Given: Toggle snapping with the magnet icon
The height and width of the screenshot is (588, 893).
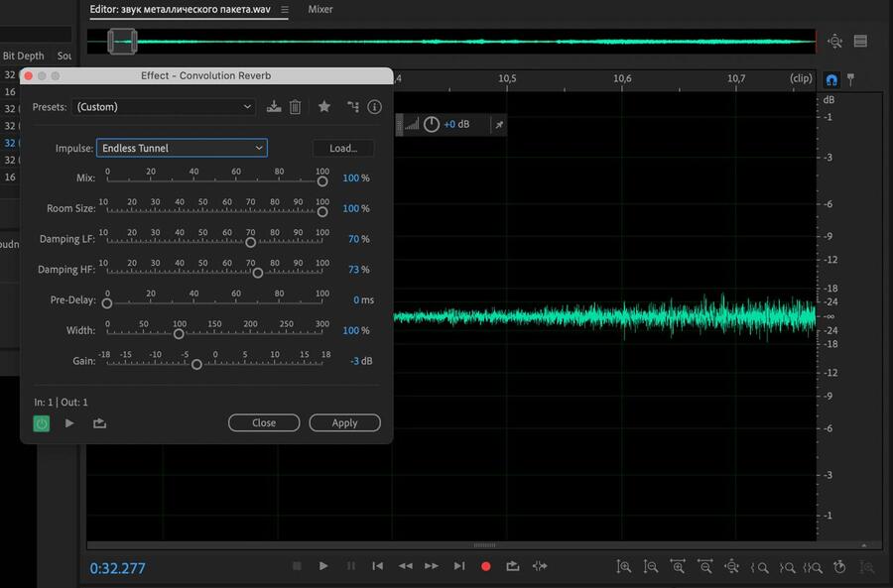Looking at the screenshot, I should [830, 78].
